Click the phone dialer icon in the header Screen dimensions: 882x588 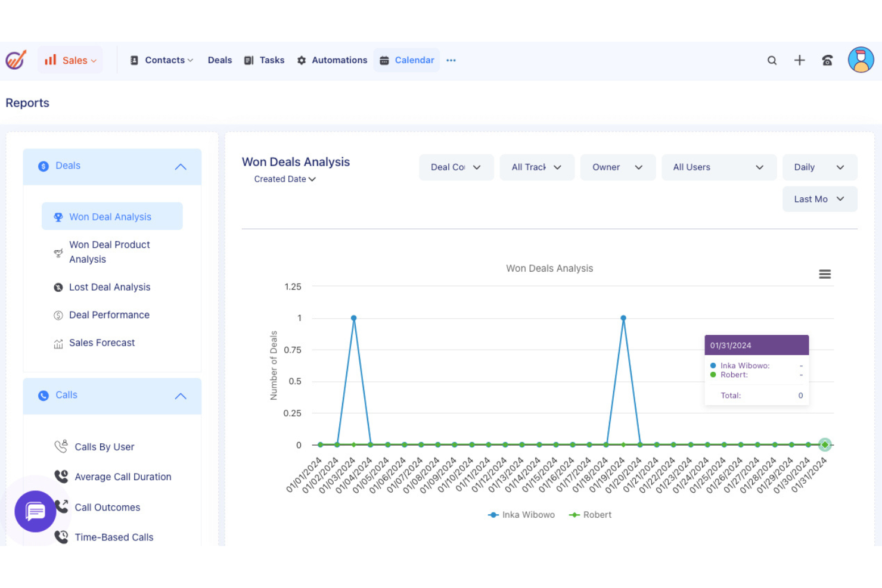pos(827,60)
